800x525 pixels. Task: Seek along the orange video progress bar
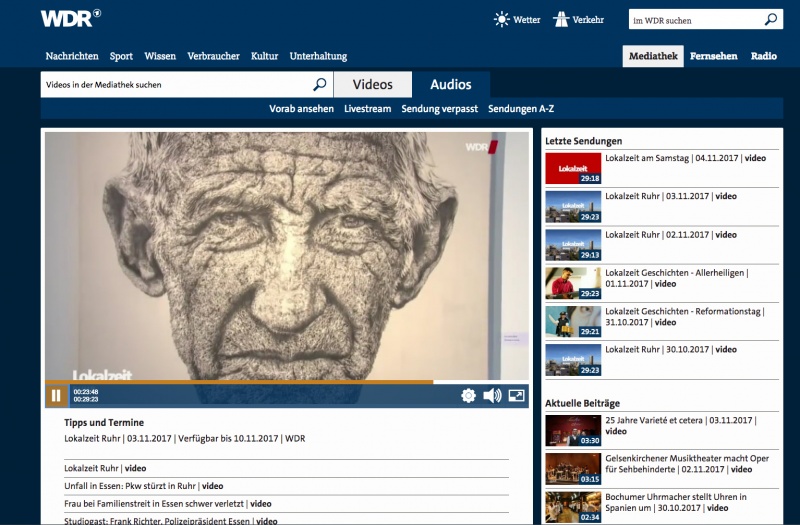(x=287, y=382)
